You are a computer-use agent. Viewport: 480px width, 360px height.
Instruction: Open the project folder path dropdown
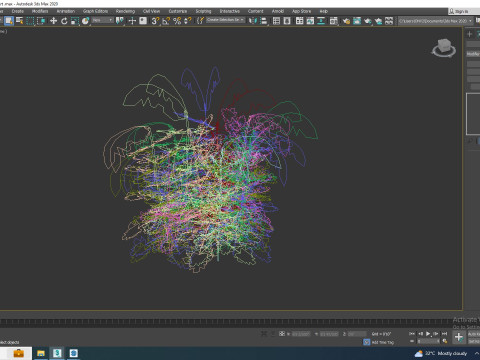pyautogui.click(x=435, y=21)
